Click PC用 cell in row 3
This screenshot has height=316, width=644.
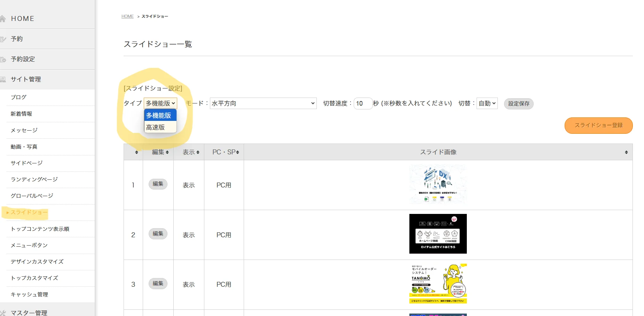point(224,284)
